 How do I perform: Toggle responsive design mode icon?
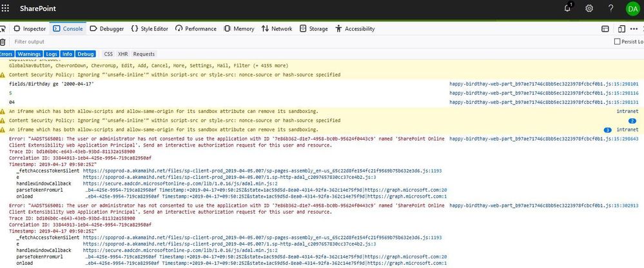[x=621, y=29]
